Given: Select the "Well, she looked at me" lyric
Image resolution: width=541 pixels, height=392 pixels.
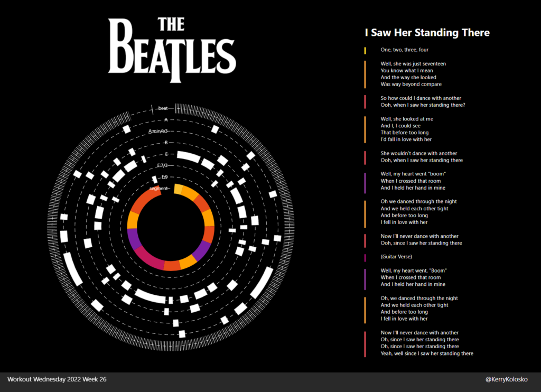Looking at the screenshot, I should pyautogui.click(x=407, y=119).
